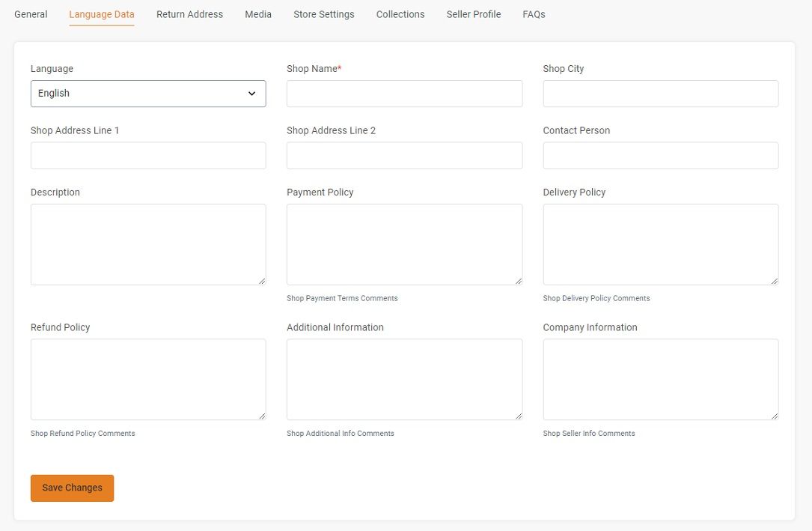
Task: Click the 'Shop Refund Policy Comments' hint text
Action: (x=83, y=434)
